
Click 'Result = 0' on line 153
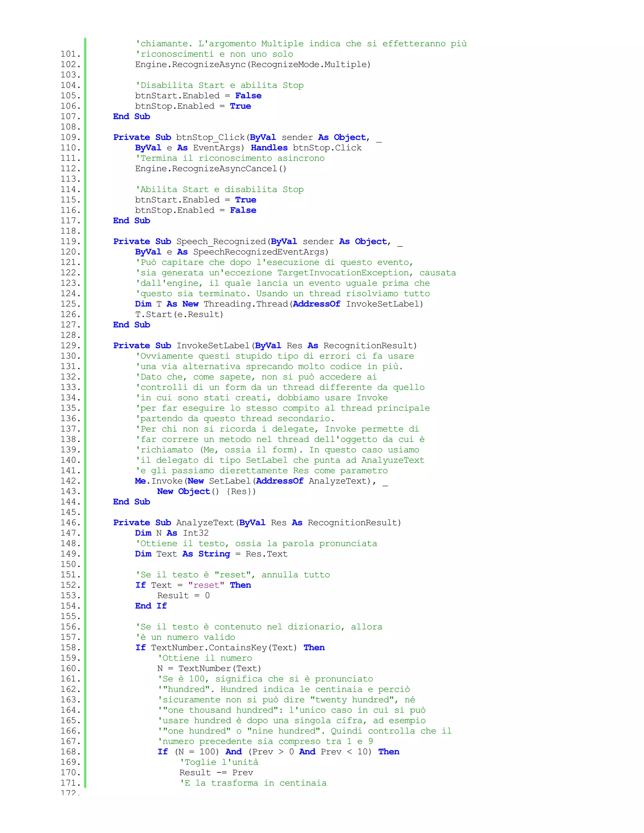184,596
